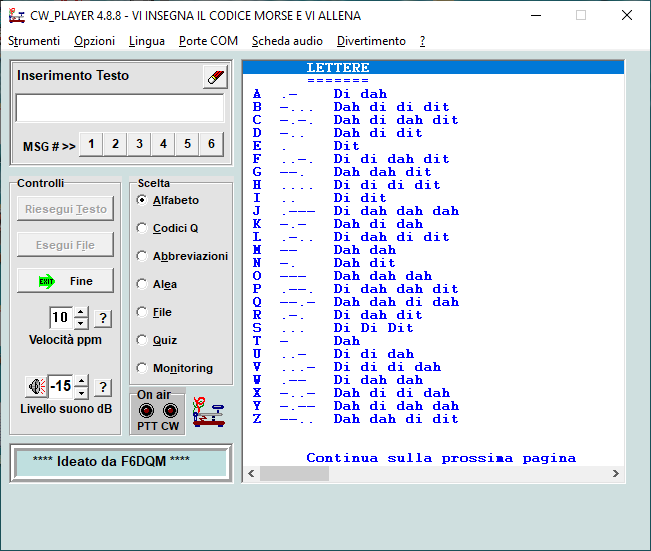
Task: Click the LETTERE header line
Action: click(433, 68)
